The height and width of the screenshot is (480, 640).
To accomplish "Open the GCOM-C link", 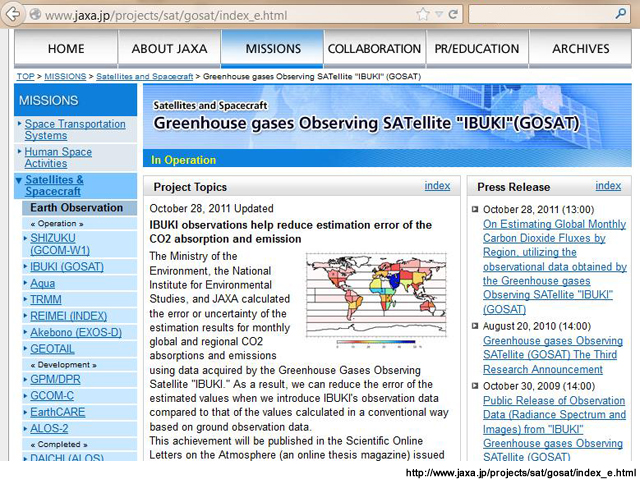I will pos(52,396).
